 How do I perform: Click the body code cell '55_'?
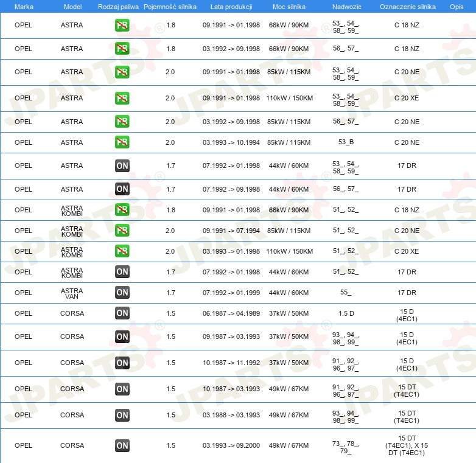[346, 292]
